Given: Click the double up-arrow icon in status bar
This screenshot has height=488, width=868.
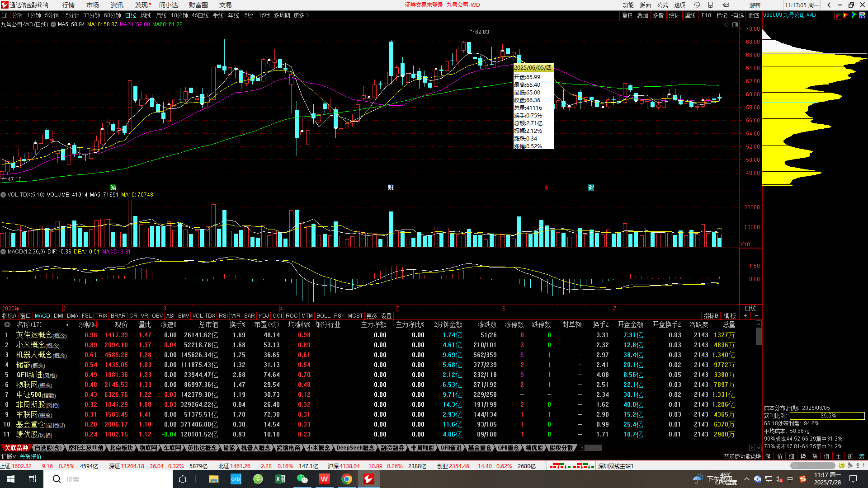Looking at the screenshot, I should pos(858,465).
